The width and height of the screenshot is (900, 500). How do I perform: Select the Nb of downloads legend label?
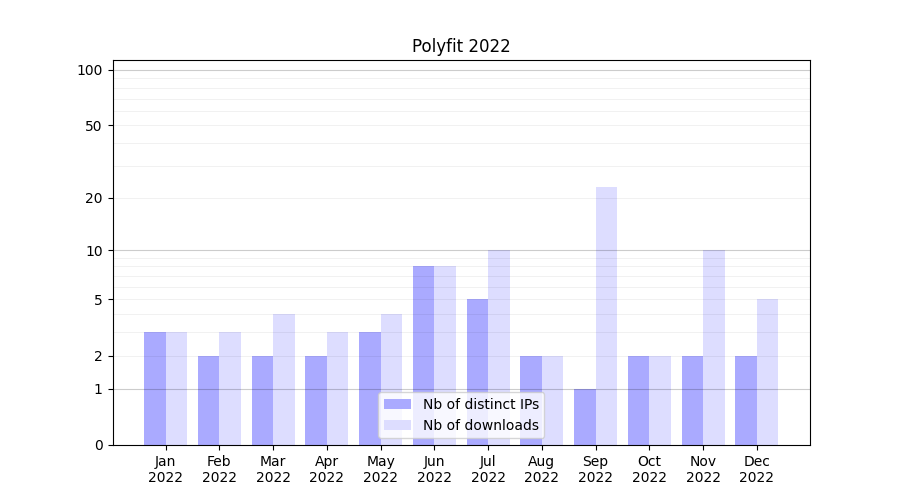480,425
